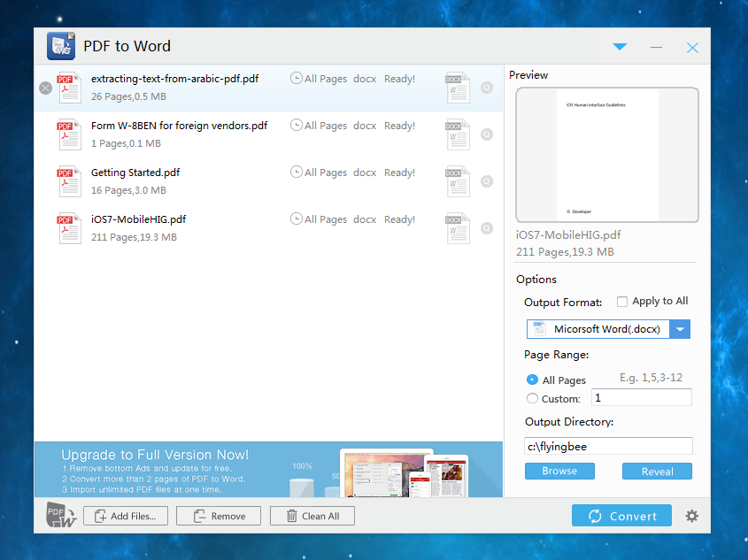Click the PDF icon of Form W-8BEN file
This screenshot has width=748, height=560.
(70, 134)
